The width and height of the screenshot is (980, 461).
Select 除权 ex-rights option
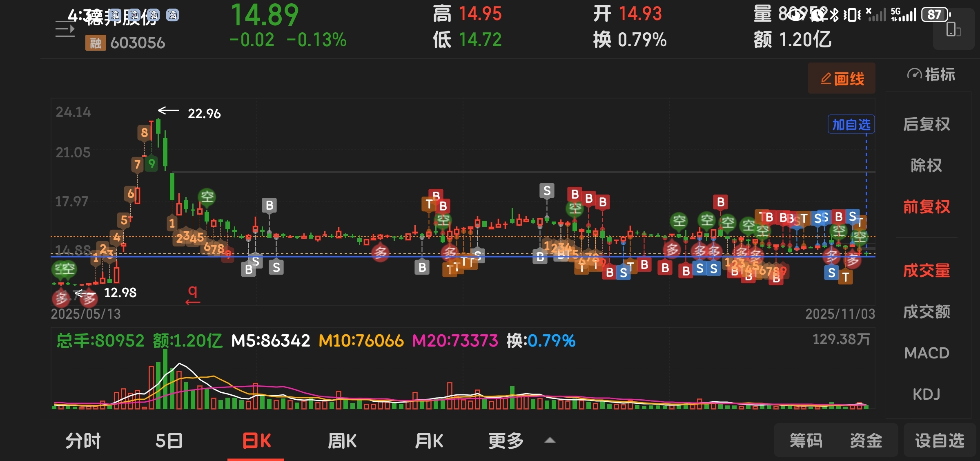click(926, 166)
